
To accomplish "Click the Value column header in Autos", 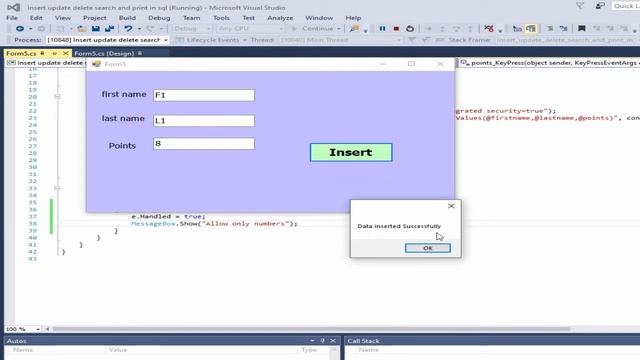I will click(x=118, y=350).
